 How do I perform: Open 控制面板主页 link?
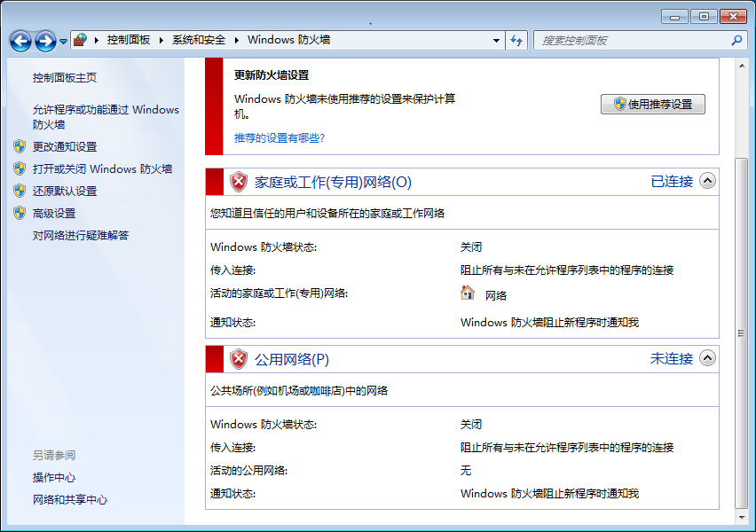click(x=65, y=78)
